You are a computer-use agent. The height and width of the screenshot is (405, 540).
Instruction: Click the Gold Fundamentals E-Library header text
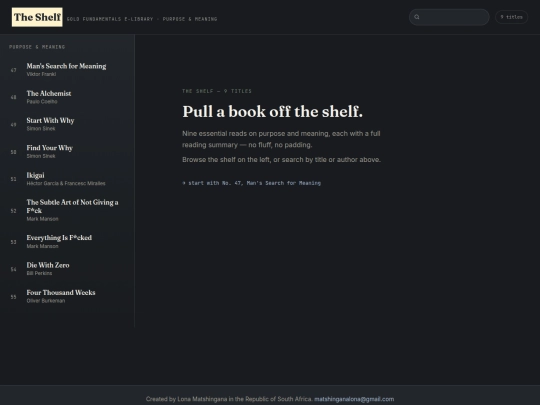pyautogui.click(x=110, y=19)
